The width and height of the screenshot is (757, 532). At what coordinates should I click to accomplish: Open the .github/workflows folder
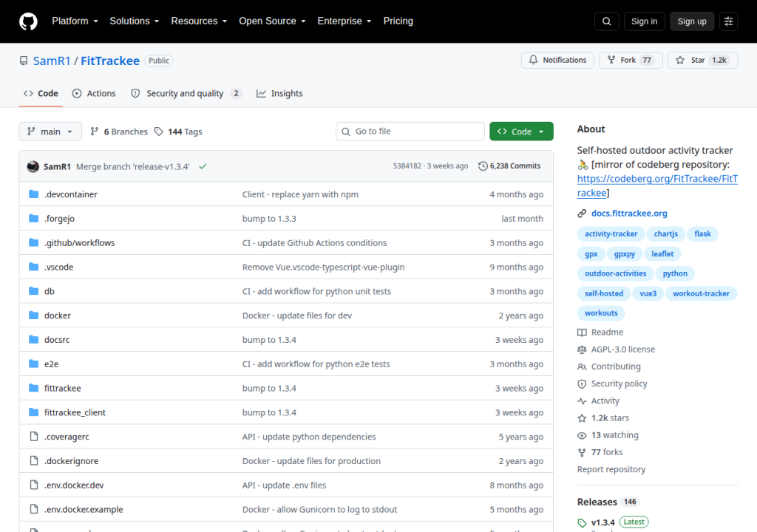pos(80,243)
